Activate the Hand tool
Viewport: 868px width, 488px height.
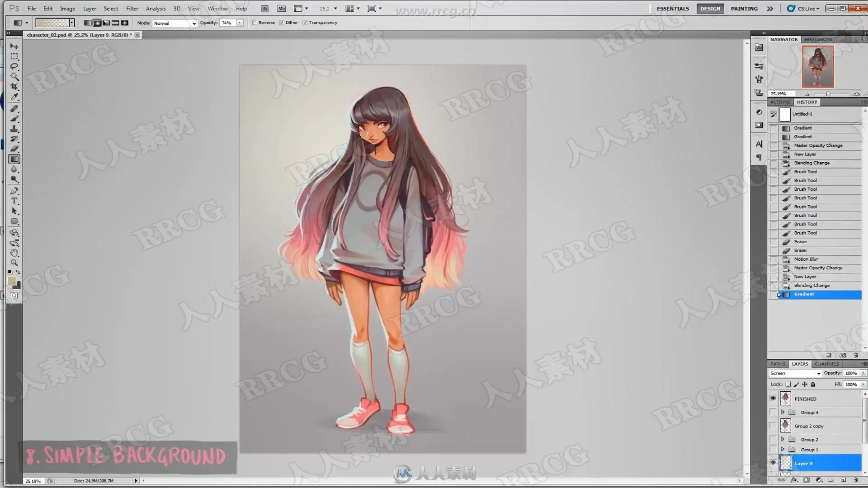click(x=14, y=253)
